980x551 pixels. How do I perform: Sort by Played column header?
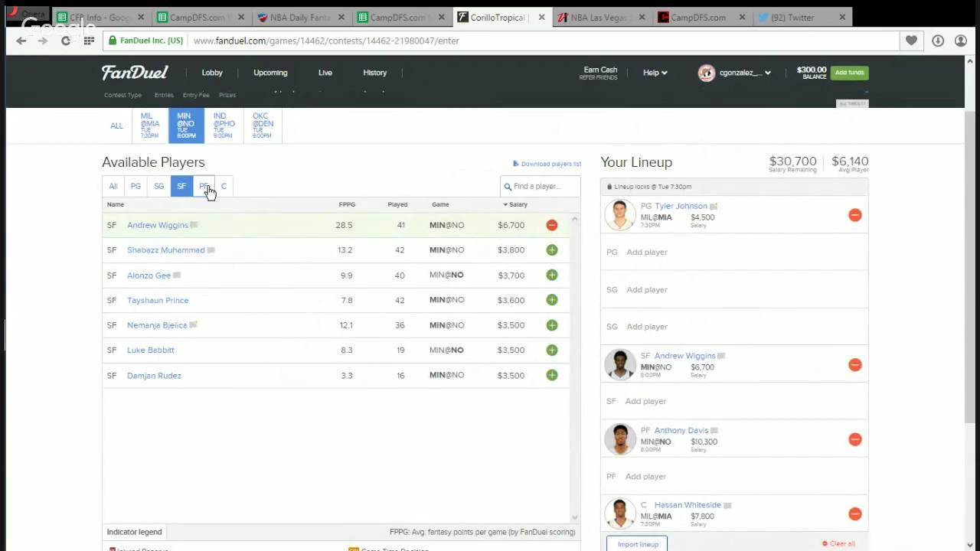(x=397, y=205)
